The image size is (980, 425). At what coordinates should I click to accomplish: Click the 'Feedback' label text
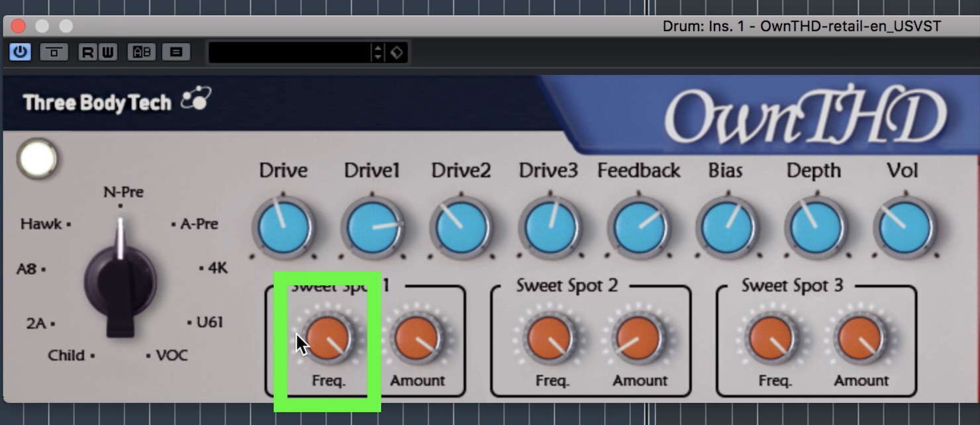638,171
